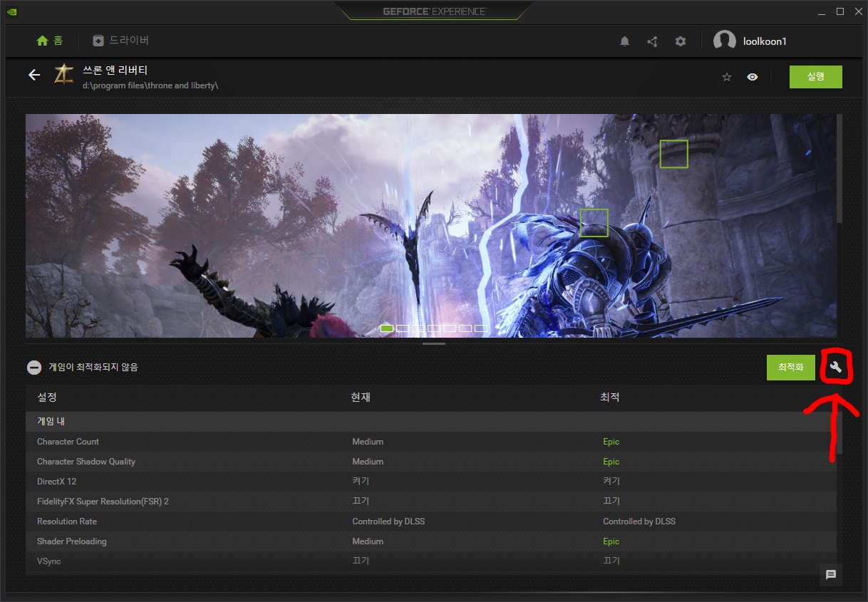Image resolution: width=868 pixels, height=602 pixels.
Task: Select the last screenshot indicator box
Action: tap(481, 328)
